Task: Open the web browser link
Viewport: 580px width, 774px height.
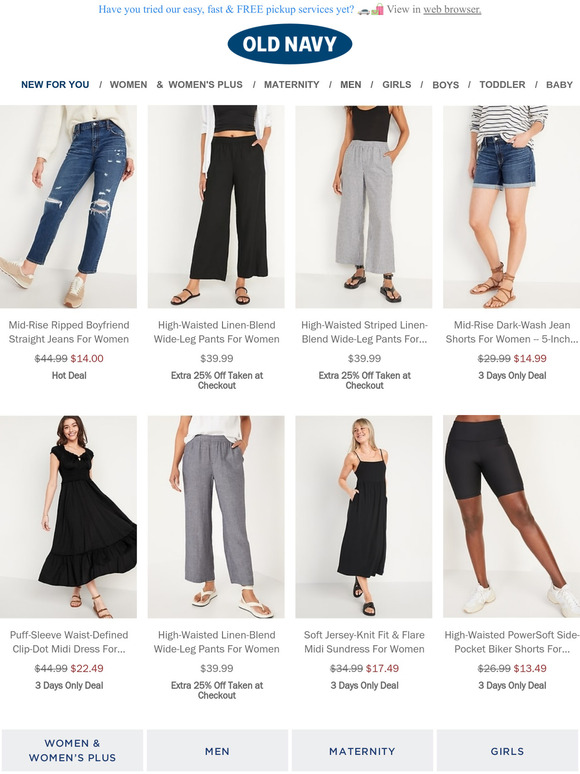Action: point(452,9)
